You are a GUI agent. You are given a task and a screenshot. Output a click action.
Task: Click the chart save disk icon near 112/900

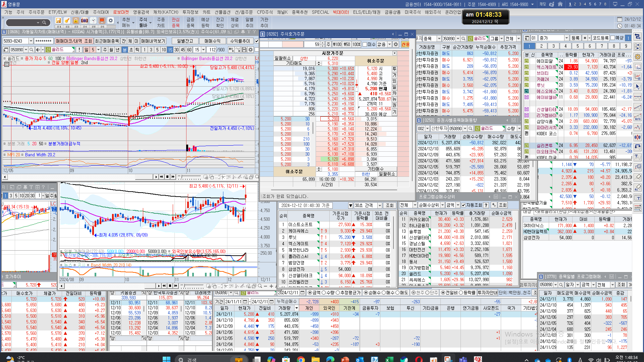point(244,50)
